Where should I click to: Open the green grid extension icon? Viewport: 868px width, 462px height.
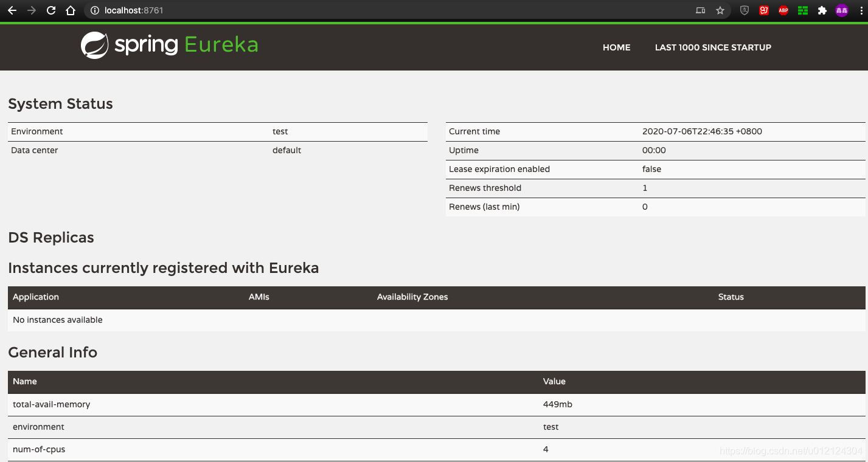point(803,10)
